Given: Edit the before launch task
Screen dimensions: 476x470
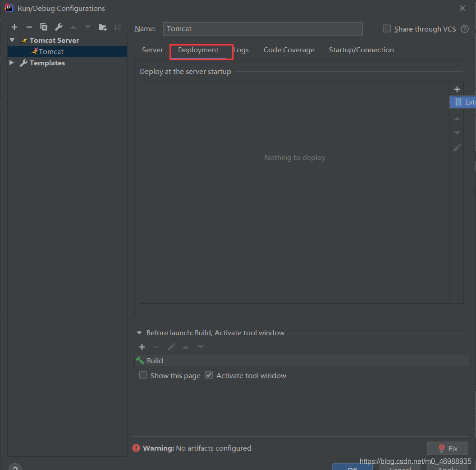Looking at the screenshot, I should click(x=171, y=347).
